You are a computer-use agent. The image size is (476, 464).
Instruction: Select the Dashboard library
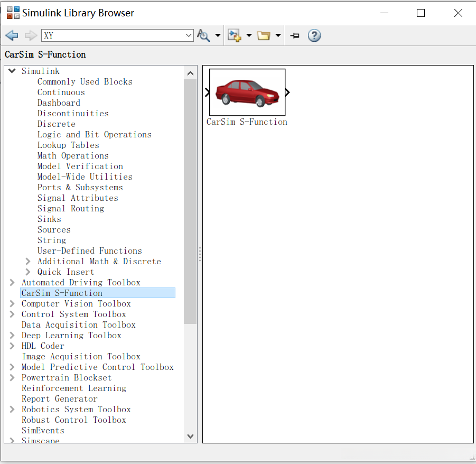pyautogui.click(x=59, y=103)
